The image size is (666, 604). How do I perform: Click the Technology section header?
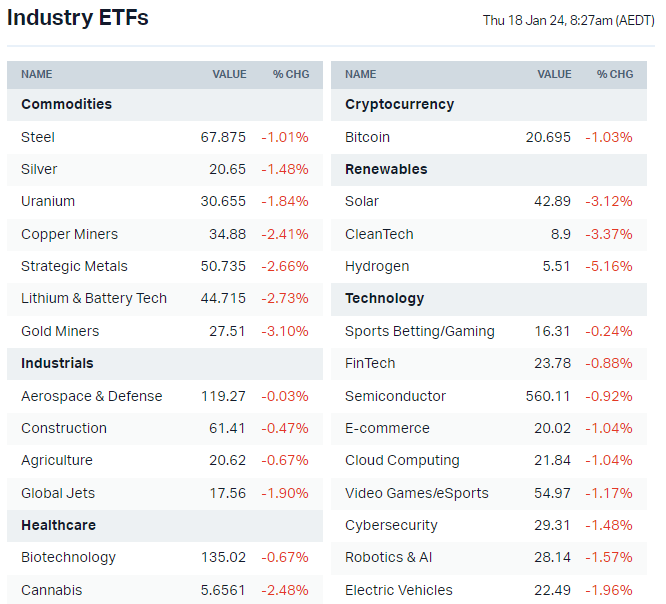click(385, 298)
